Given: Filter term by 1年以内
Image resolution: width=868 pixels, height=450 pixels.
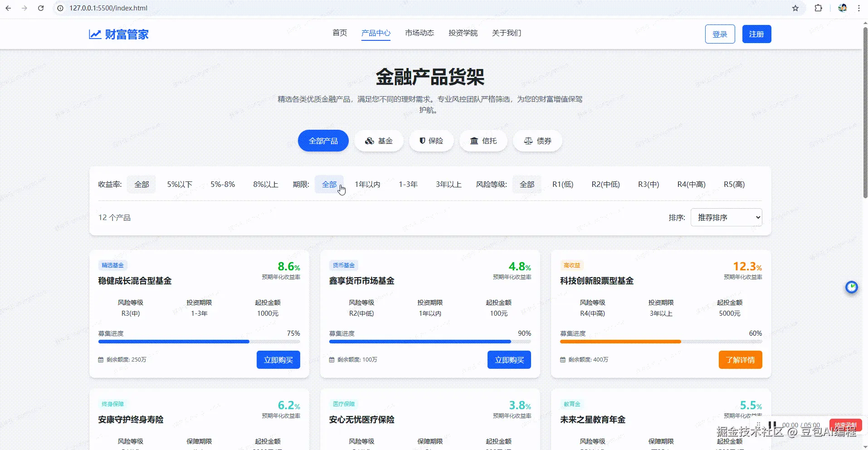Looking at the screenshot, I should pyautogui.click(x=367, y=184).
